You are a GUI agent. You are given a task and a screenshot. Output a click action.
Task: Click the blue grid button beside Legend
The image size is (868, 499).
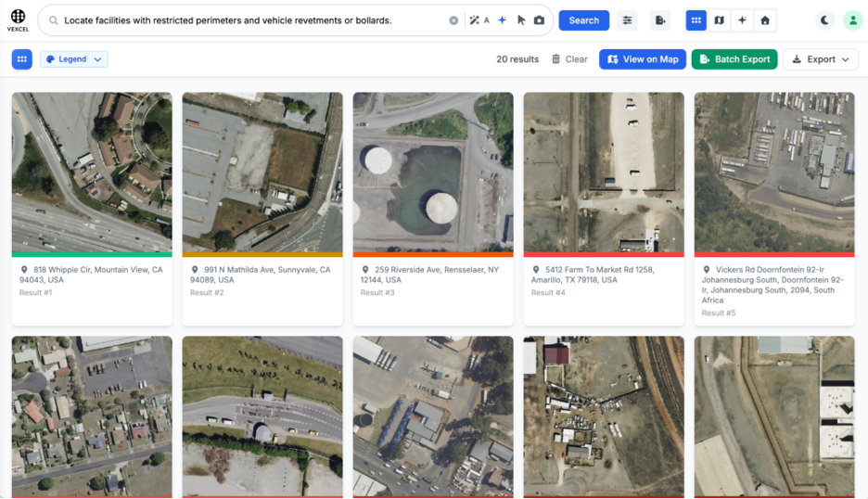22,59
